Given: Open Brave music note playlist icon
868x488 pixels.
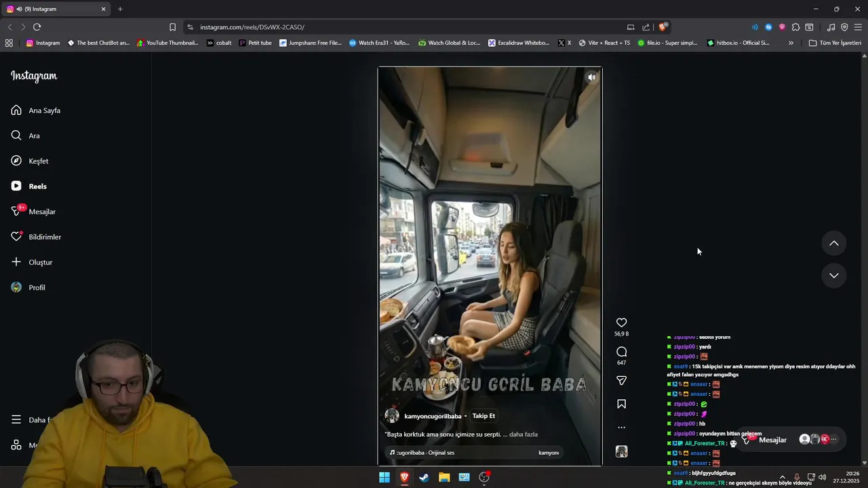Looking at the screenshot, I should pyautogui.click(x=831, y=27).
